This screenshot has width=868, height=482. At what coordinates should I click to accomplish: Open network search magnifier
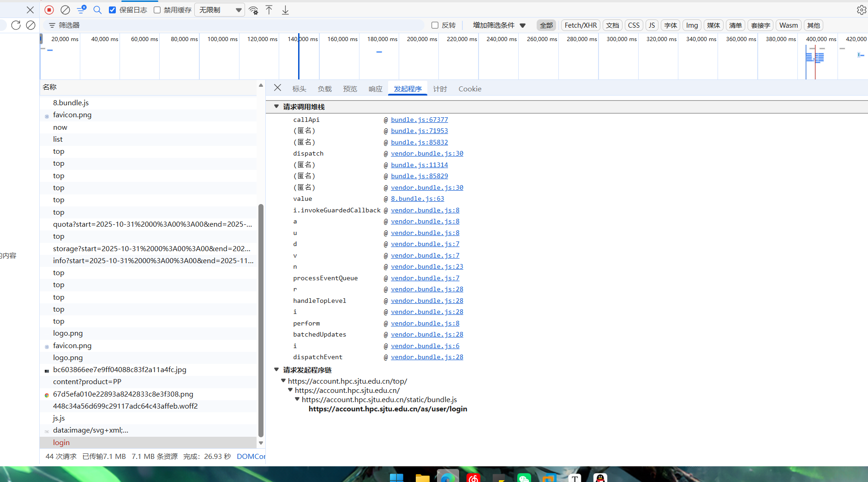click(x=97, y=10)
